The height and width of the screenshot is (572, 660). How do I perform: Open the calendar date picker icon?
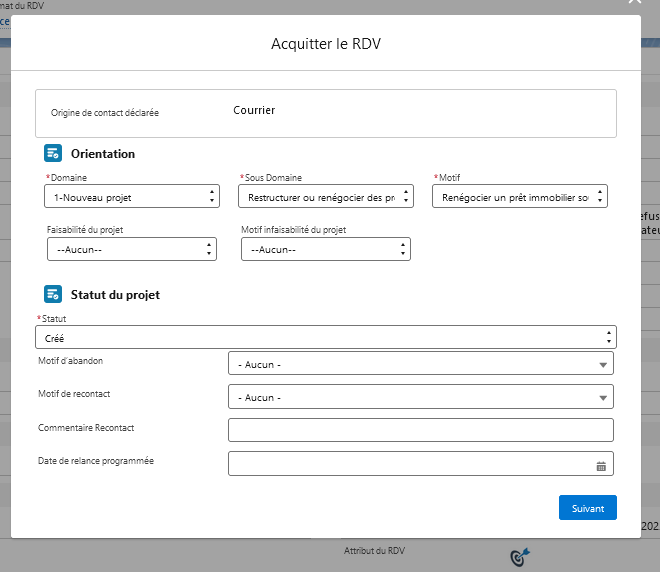point(601,465)
